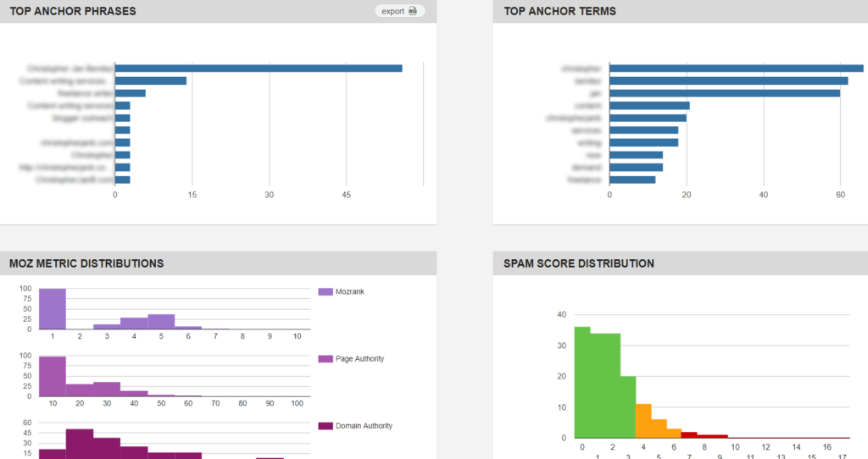Click the Domain Authority legend color square
Screen dimensions: 868x459
(x=325, y=426)
